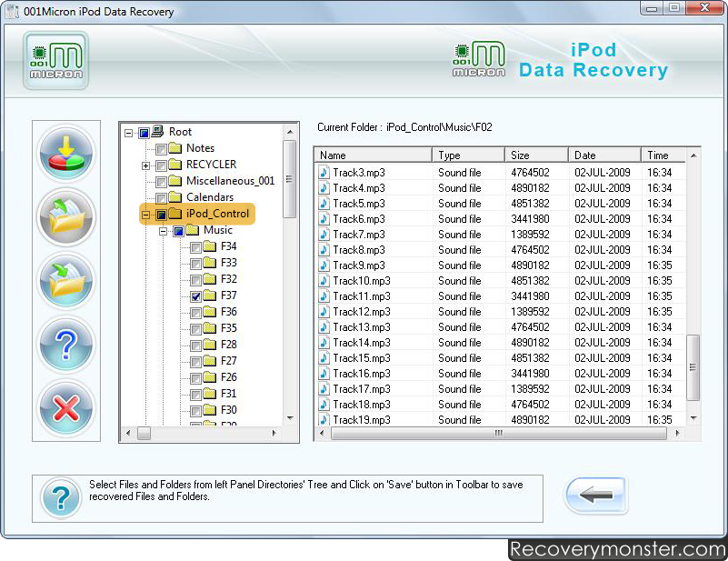The image size is (728, 561).
Task: Collapse the iPod_Control tree node
Action: coord(145,215)
